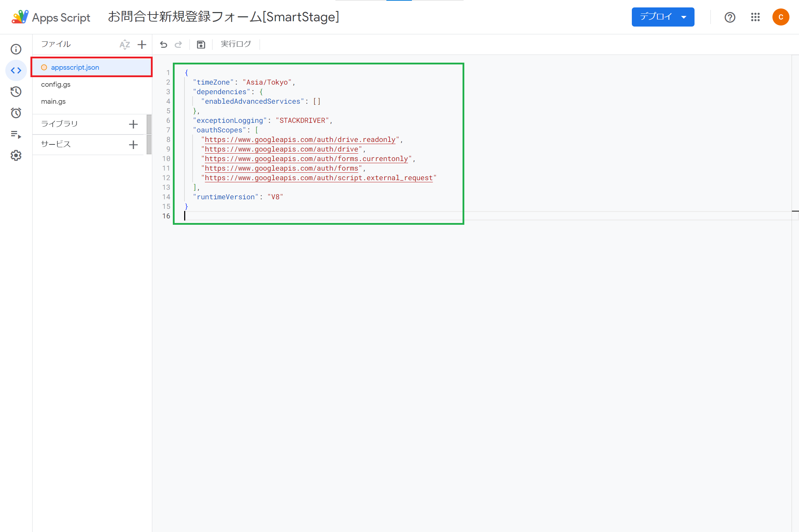The height and width of the screenshot is (532, 799).
Task: Open the 実行ログ execution log
Action: pos(236,44)
